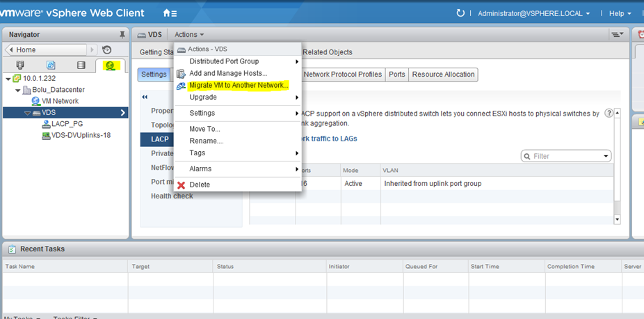Open the Ports tab
Screen dimensions: 644x319
point(396,75)
